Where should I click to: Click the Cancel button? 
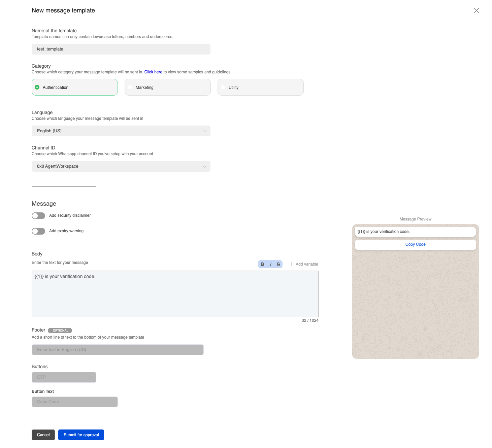(43, 435)
